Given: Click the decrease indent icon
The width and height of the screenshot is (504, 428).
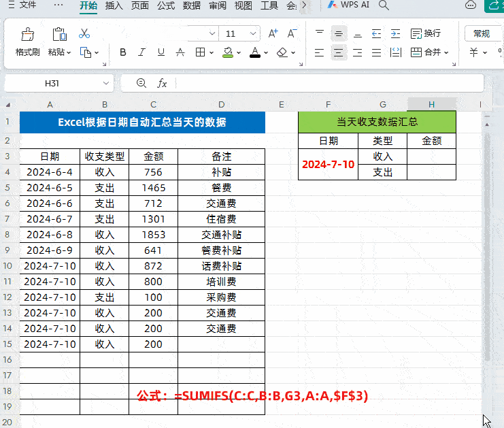Looking at the screenshot, I should point(376,33).
